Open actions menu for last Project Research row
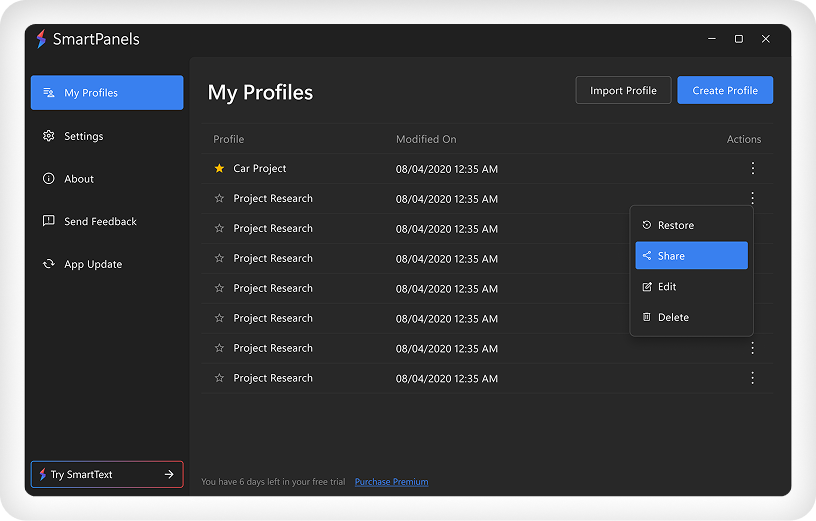 click(753, 378)
